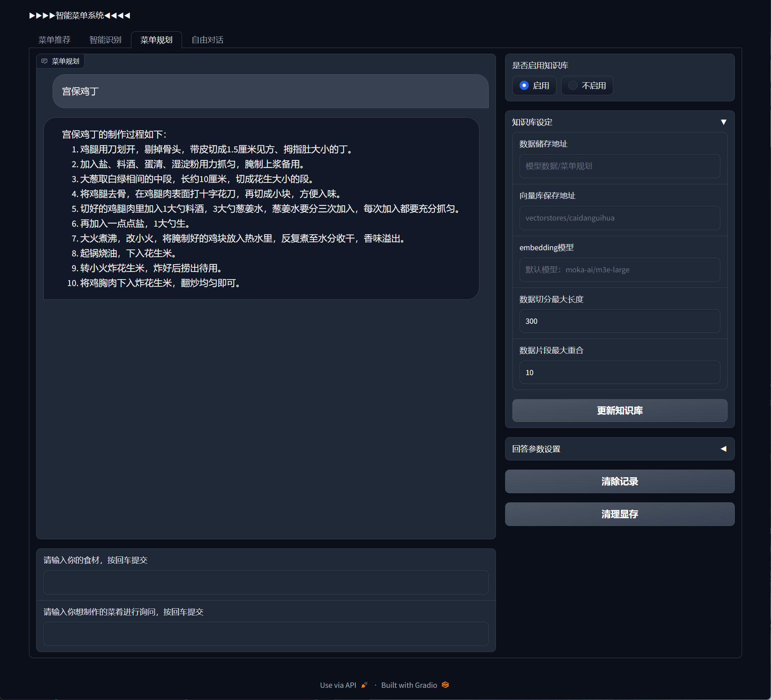Click the 清除记录 button

tap(619, 481)
